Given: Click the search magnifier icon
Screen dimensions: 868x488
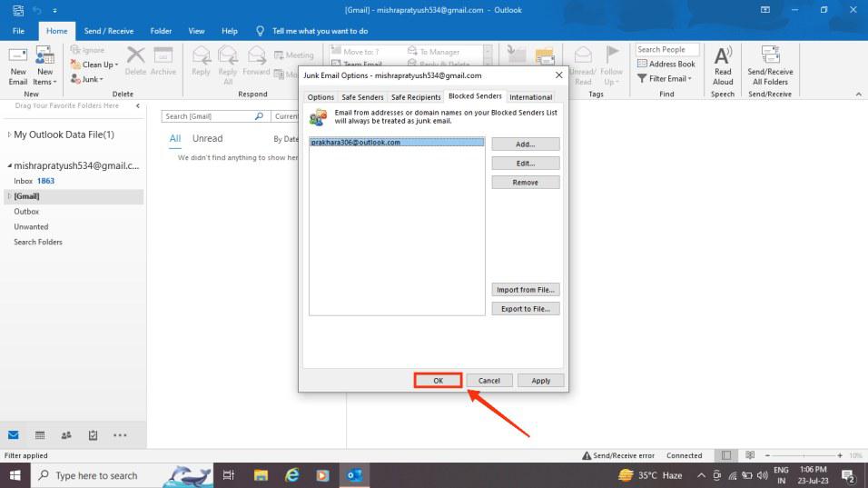Looking at the screenshot, I should coord(259,116).
